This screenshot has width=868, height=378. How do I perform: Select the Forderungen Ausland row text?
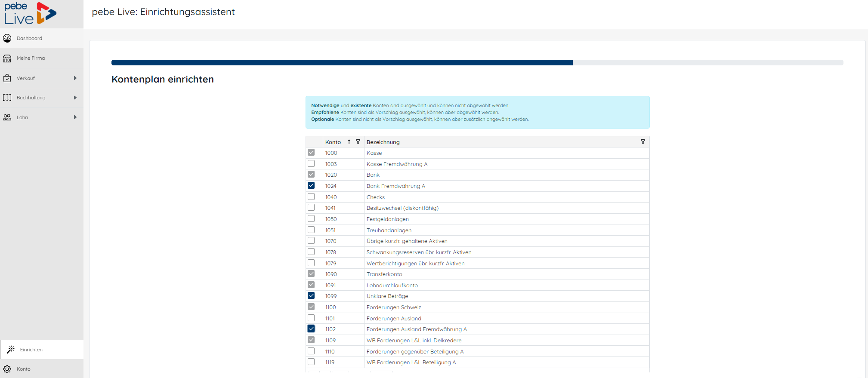click(394, 319)
